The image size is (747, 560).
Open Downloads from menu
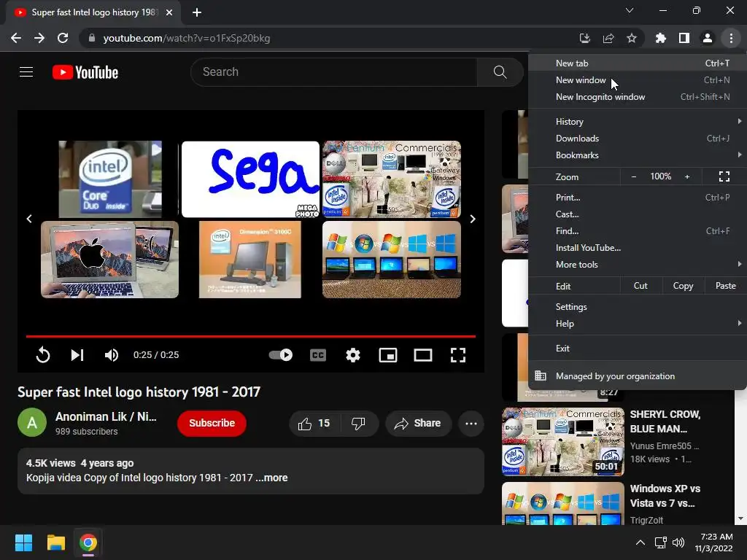coord(637,138)
